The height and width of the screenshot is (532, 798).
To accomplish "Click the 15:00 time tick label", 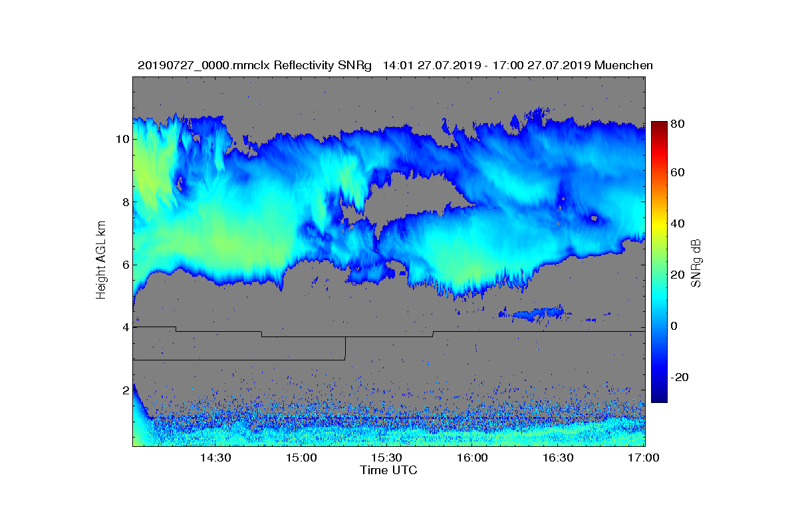I will (301, 458).
